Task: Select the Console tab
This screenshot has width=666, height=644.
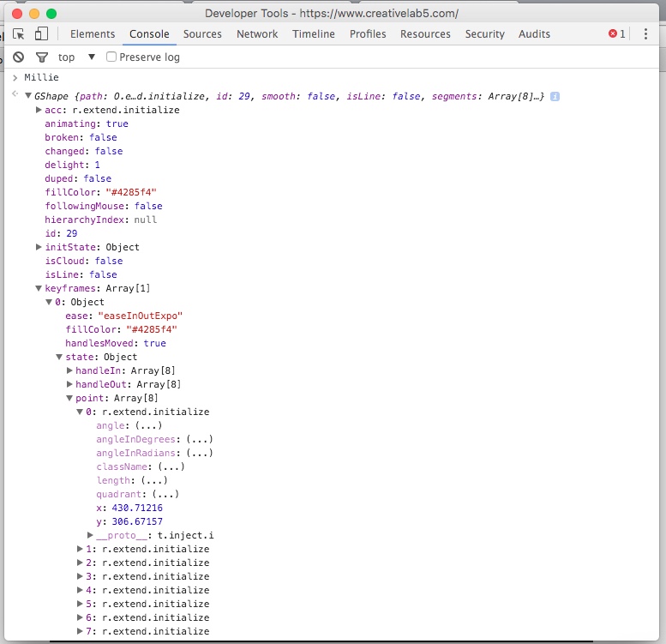Action: (x=149, y=34)
